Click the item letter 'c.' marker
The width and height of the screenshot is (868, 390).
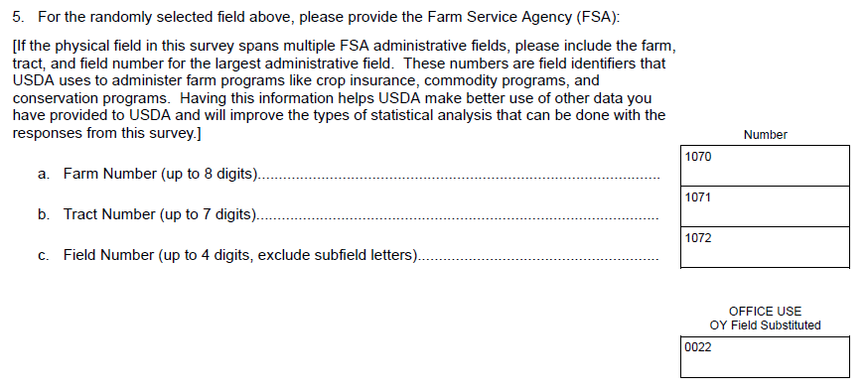[44, 255]
